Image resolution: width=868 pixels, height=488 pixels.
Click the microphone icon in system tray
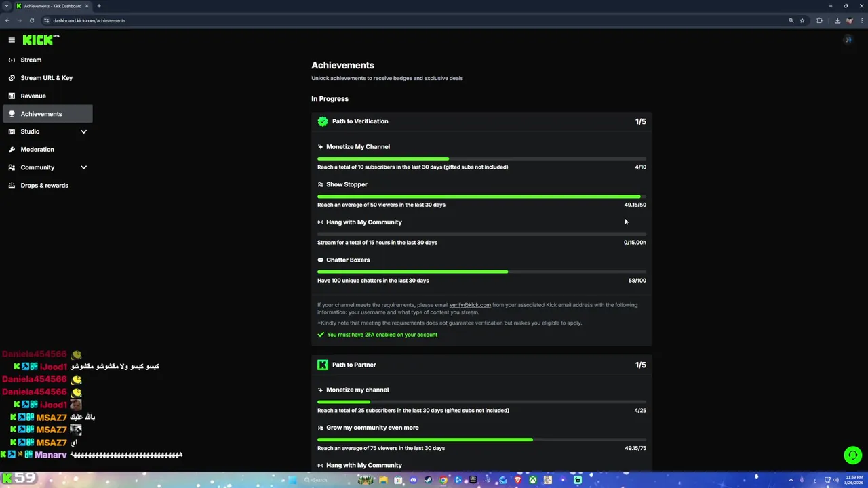802,480
